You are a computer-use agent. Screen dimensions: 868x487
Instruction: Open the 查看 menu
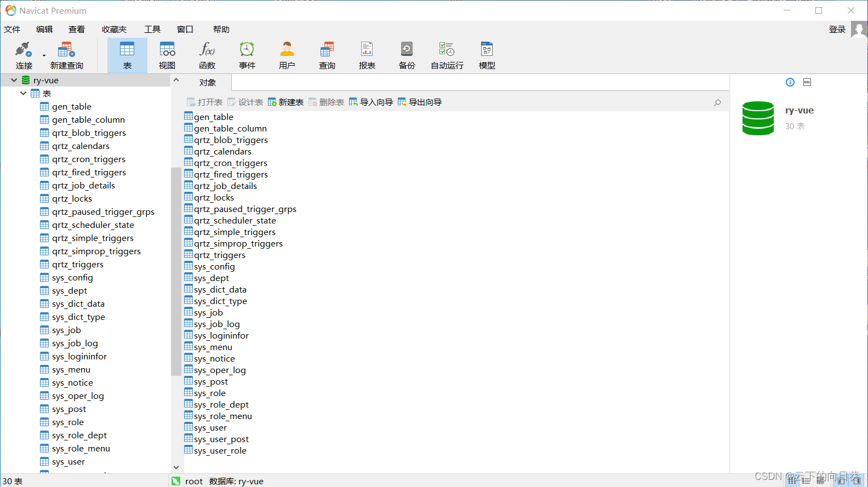[x=77, y=30]
